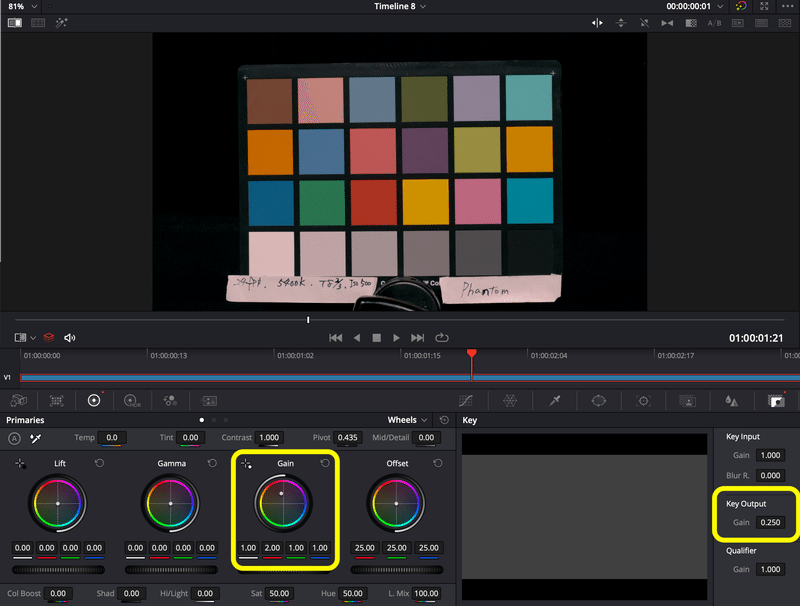Open the Color Match palette icon
This screenshot has width=800, height=606.
(57, 401)
